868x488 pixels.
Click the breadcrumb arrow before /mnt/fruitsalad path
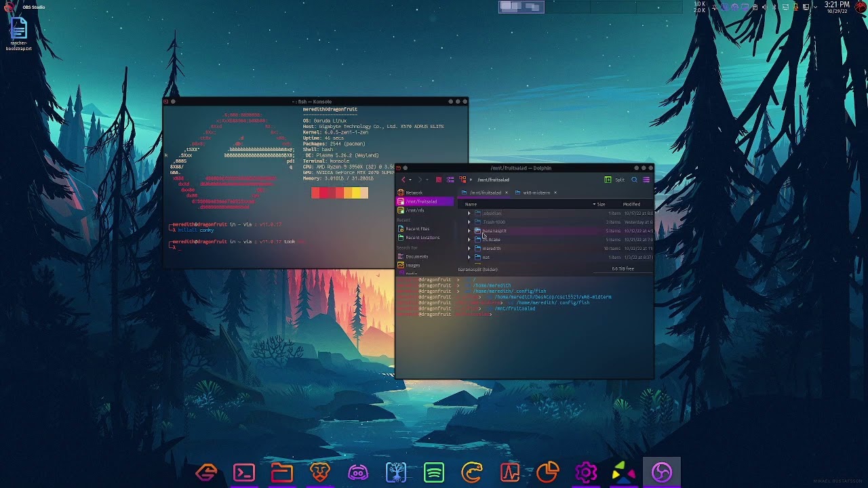coord(471,180)
